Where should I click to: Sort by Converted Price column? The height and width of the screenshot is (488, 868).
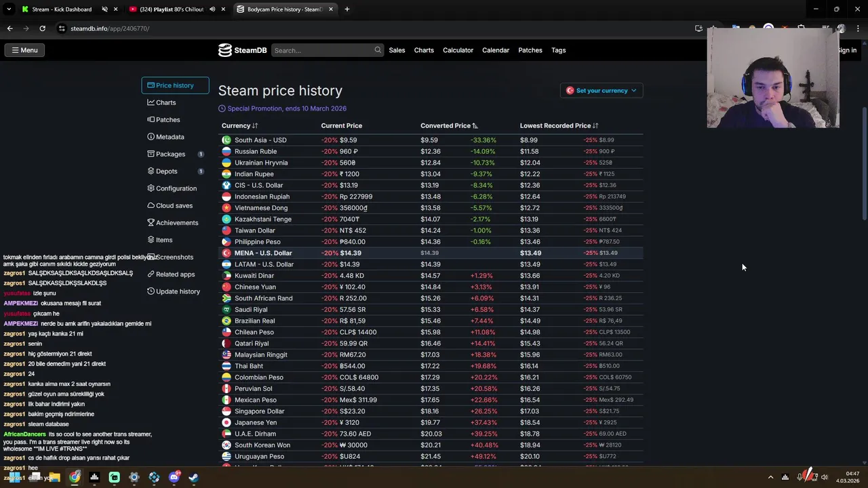coord(449,125)
